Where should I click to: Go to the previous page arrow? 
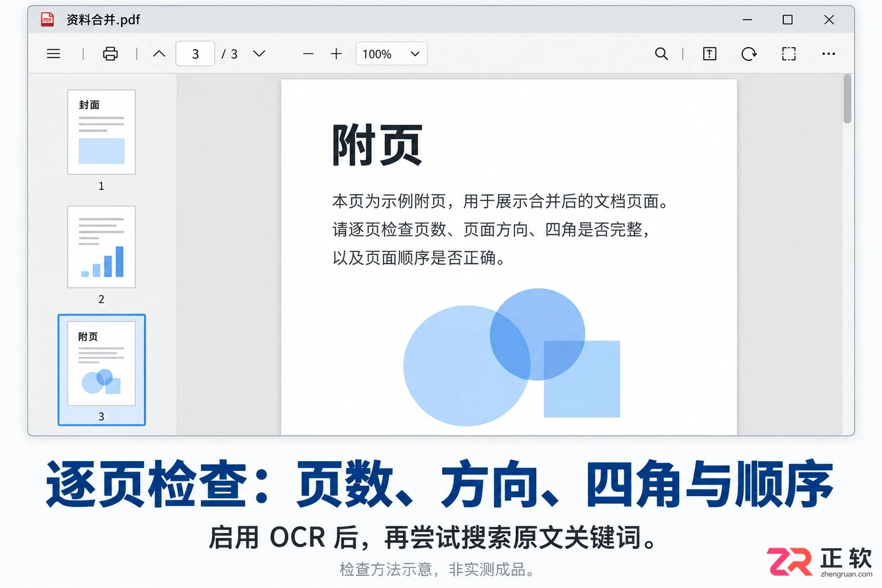159,54
